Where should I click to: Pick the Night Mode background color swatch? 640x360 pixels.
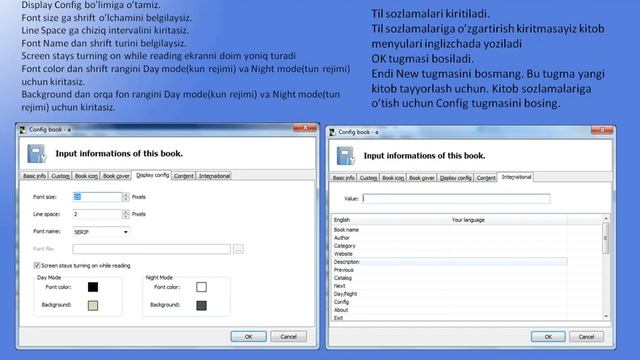201,305
